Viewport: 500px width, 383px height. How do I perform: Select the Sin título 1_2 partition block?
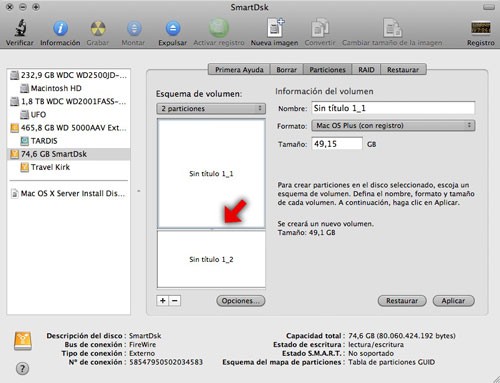coord(211,259)
